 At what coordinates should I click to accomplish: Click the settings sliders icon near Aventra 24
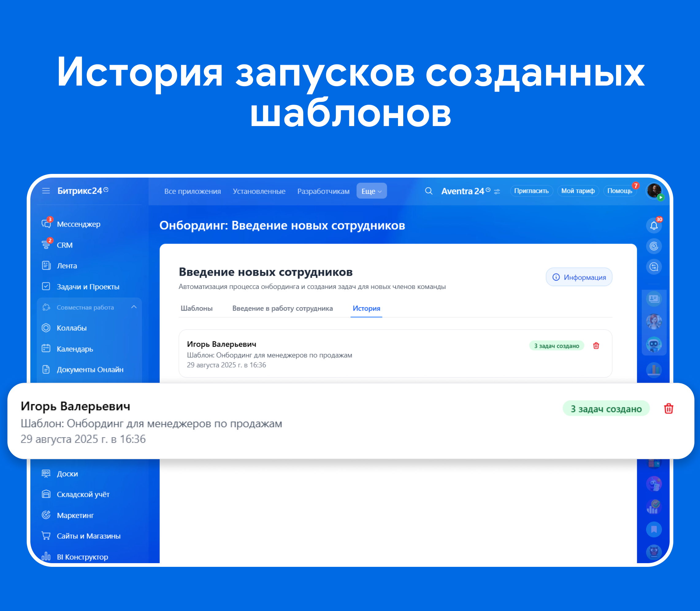pos(497,192)
